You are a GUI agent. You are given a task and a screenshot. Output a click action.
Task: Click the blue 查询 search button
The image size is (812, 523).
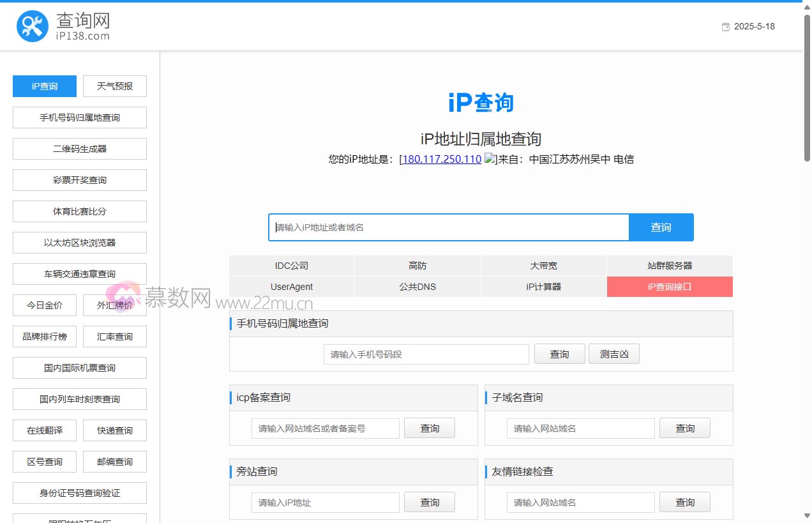661,227
